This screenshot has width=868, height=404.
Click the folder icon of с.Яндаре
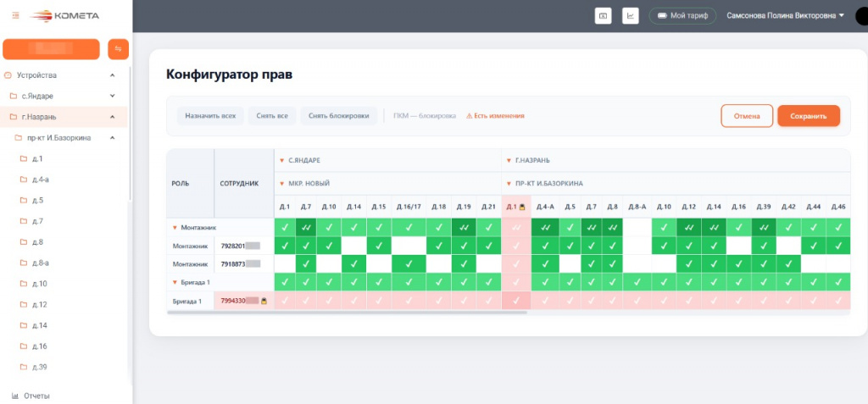(14, 97)
